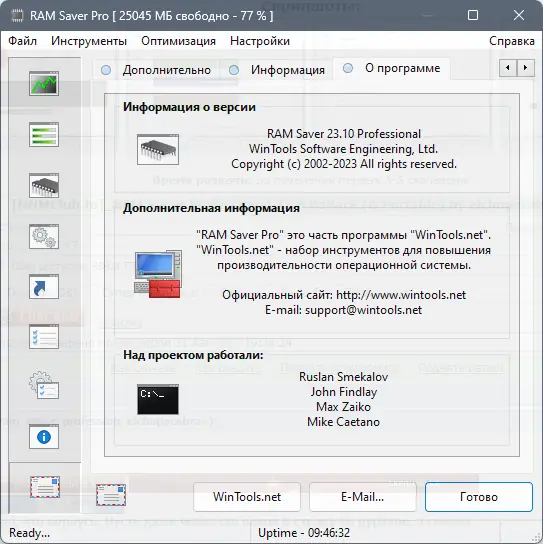Click the Uptime status bar entry
Viewport: 543px width, 544px height.
pos(304,533)
